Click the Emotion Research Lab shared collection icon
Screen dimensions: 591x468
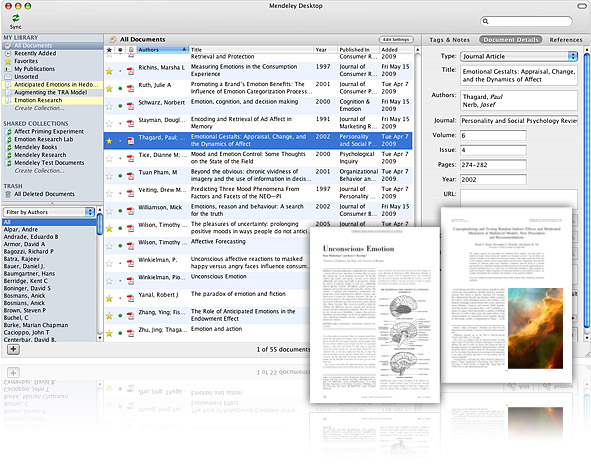tap(8, 139)
